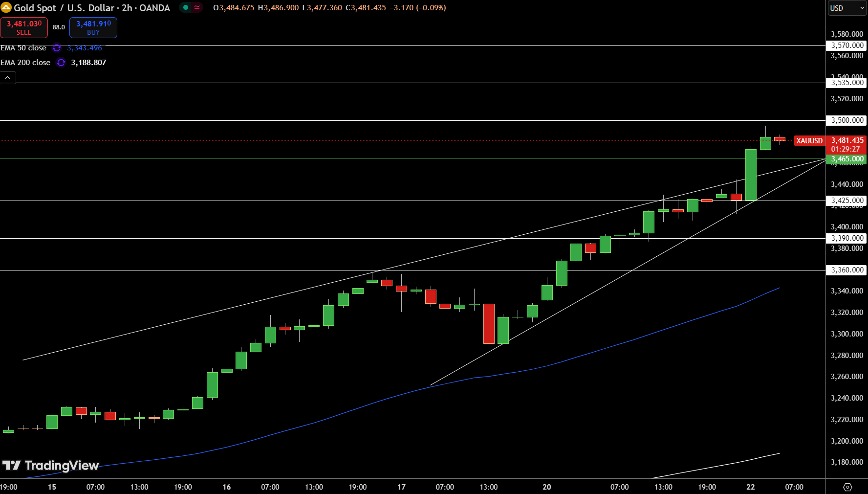The height and width of the screenshot is (494, 868).
Task: Click the low value L3,477.360
Action: 322,8
